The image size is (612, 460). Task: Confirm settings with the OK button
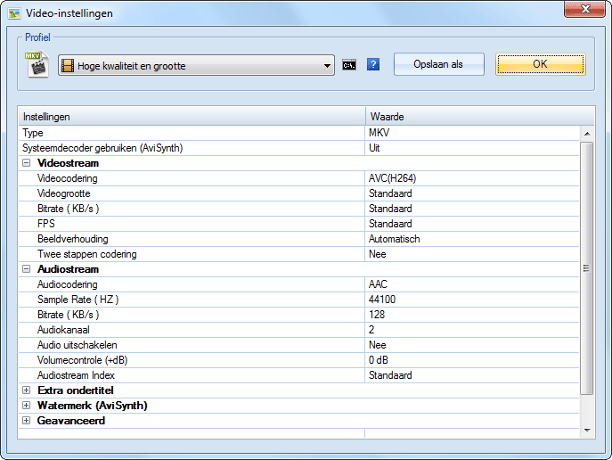tap(541, 64)
